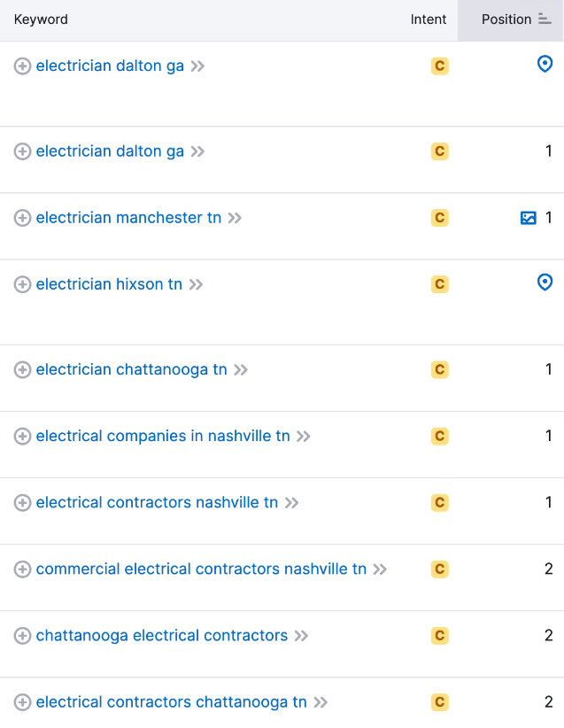Open the electrician manchester tn keyword link
Image resolution: width=564 pixels, height=728 pixels.
(128, 218)
